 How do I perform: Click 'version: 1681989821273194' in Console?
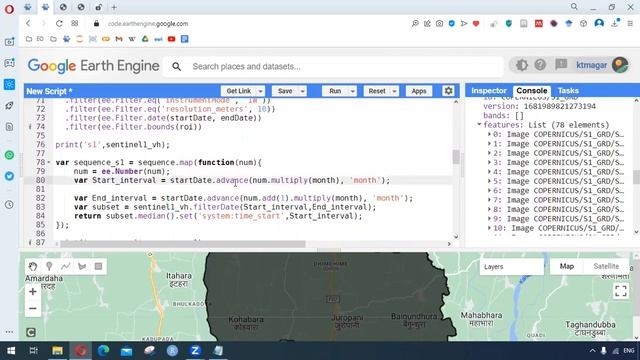pos(539,106)
